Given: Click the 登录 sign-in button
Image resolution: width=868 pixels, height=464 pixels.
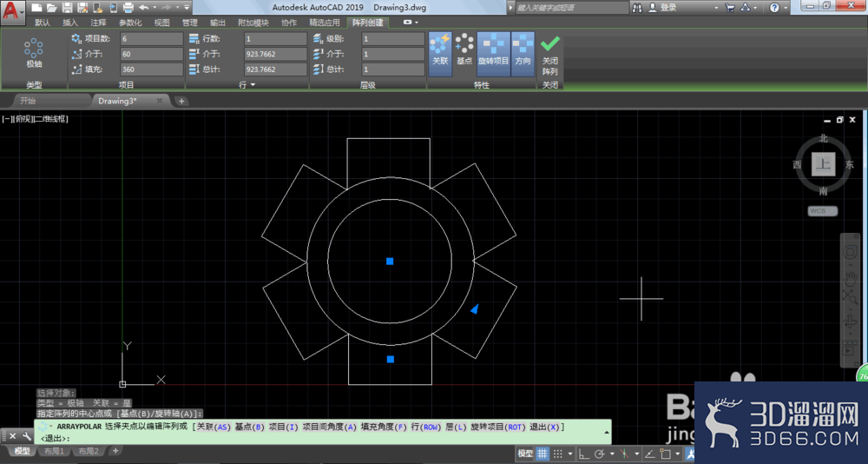Looking at the screenshot, I should (x=662, y=8).
